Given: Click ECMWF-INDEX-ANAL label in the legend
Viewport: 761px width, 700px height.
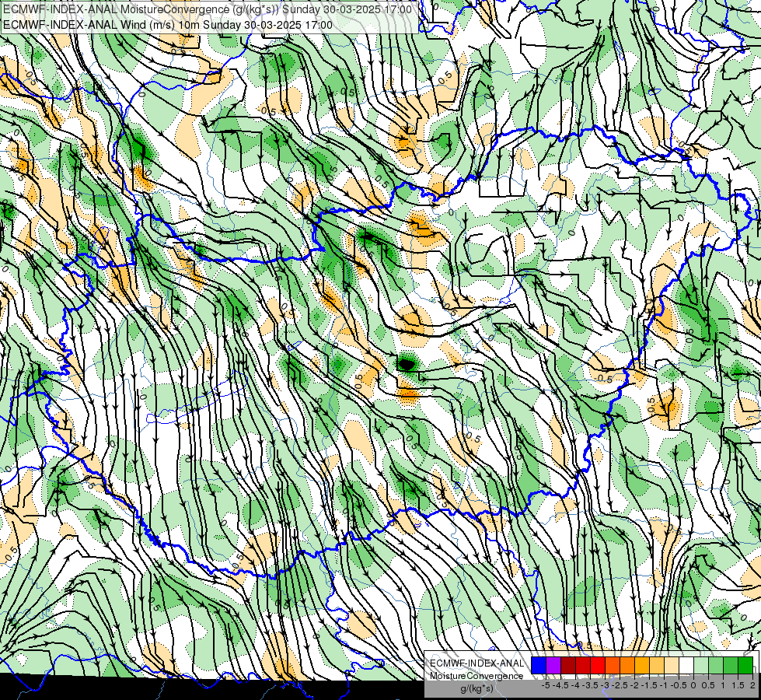Looking at the screenshot, I should tap(476, 663).
